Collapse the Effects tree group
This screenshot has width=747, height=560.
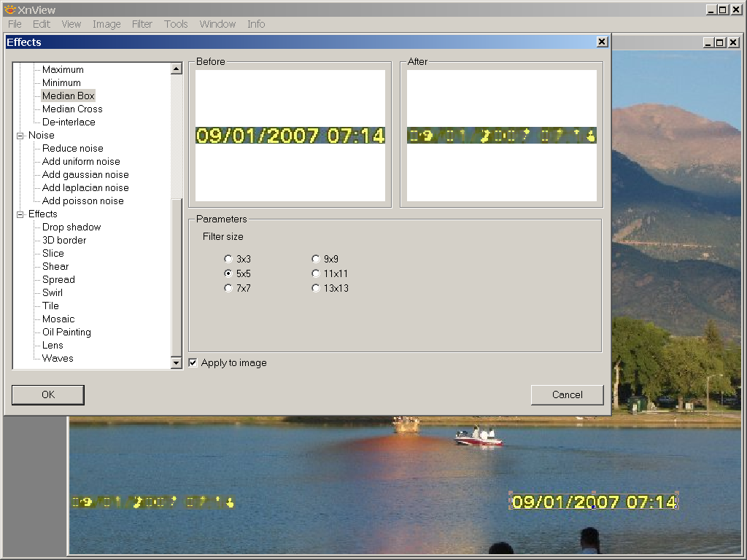click(20, 214)
